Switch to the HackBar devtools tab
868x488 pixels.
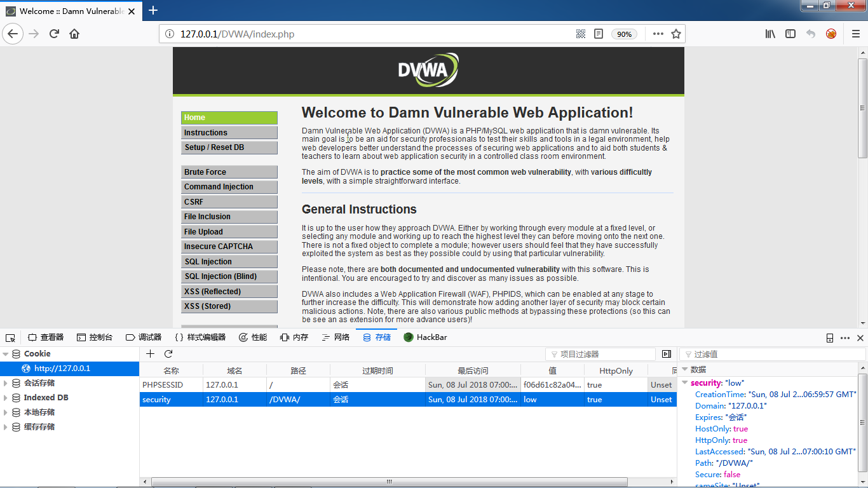pyautogui.click(x=425, y=337)
